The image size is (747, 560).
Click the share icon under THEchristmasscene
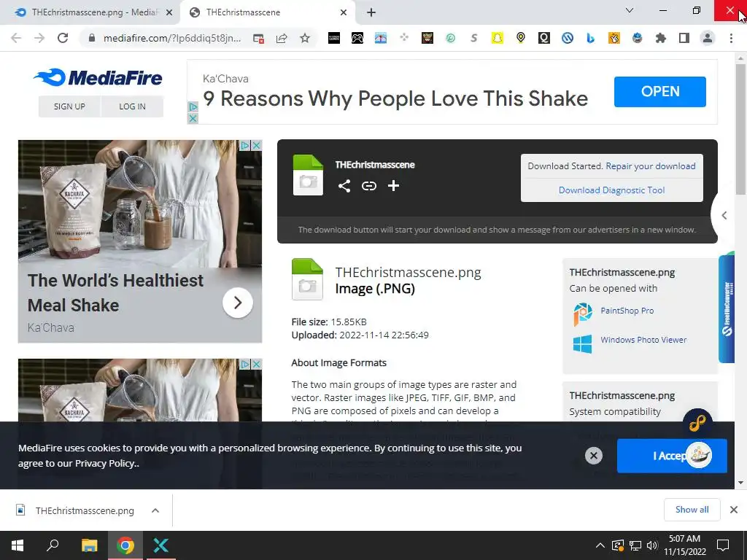click(x=344, y=186)
